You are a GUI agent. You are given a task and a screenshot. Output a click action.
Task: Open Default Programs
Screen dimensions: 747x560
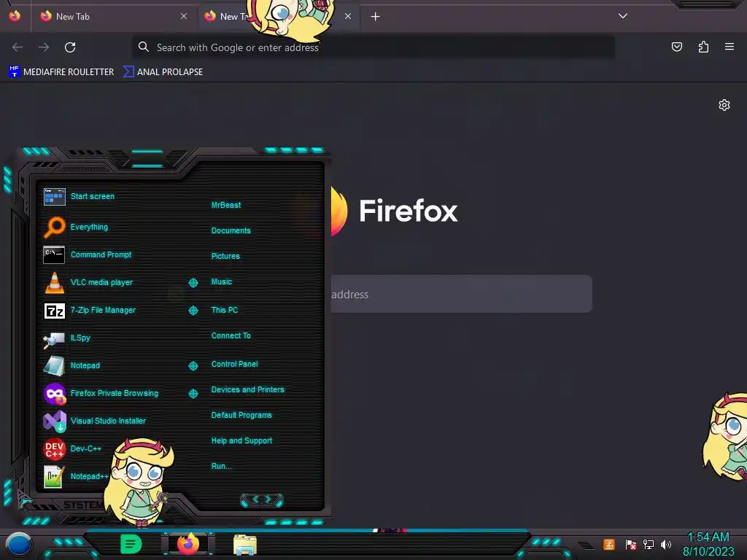(x=241, y=415)
